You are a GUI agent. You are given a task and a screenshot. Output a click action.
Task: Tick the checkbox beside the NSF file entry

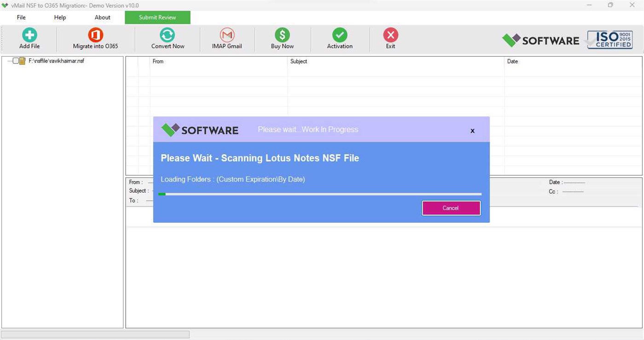tap(15, 60)
